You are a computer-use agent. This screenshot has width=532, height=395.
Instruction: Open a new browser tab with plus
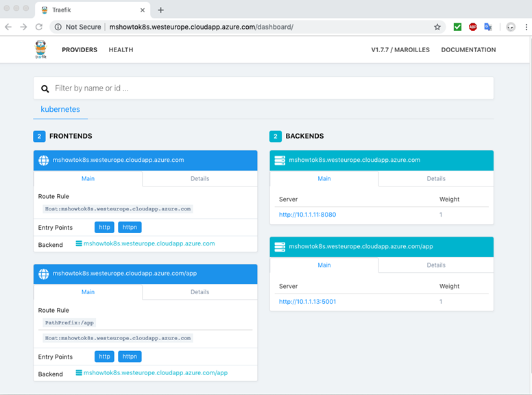tap(161, 10)
